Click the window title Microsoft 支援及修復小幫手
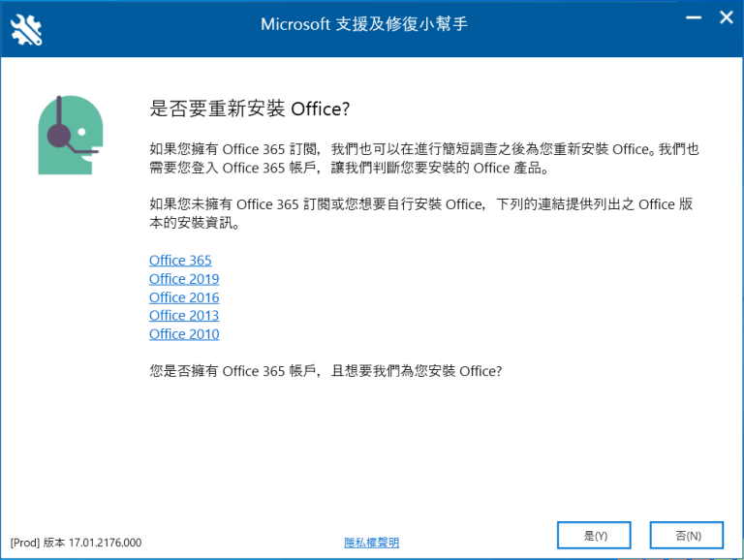Image resolution: width=744 pixels, height=560 pixels. 364,23
